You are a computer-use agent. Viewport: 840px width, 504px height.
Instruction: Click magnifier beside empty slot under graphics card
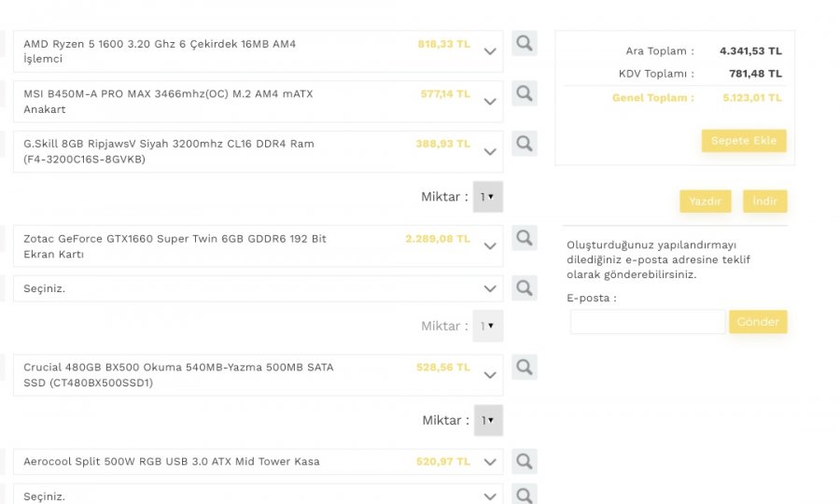(x=525, y=288)
